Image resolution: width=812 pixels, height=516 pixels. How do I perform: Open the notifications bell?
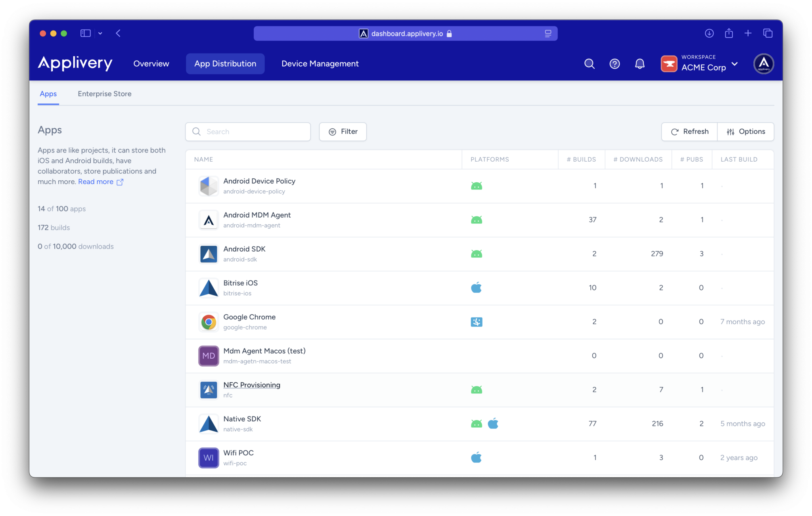point(640,64)
